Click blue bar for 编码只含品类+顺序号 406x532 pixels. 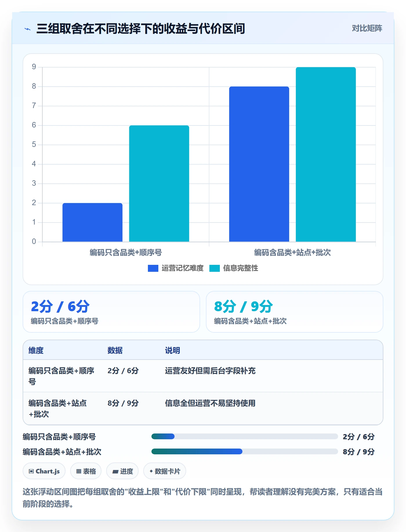(x=93, y=222)
